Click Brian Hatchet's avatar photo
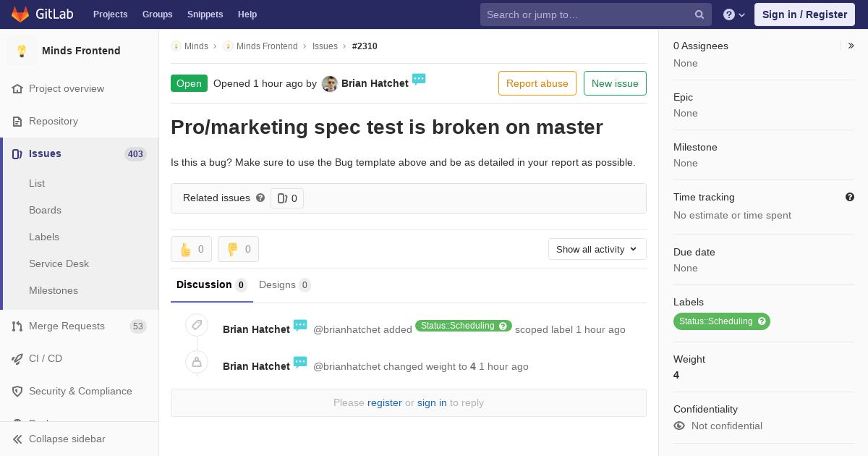868x456 pixels. tap(330, 84)
